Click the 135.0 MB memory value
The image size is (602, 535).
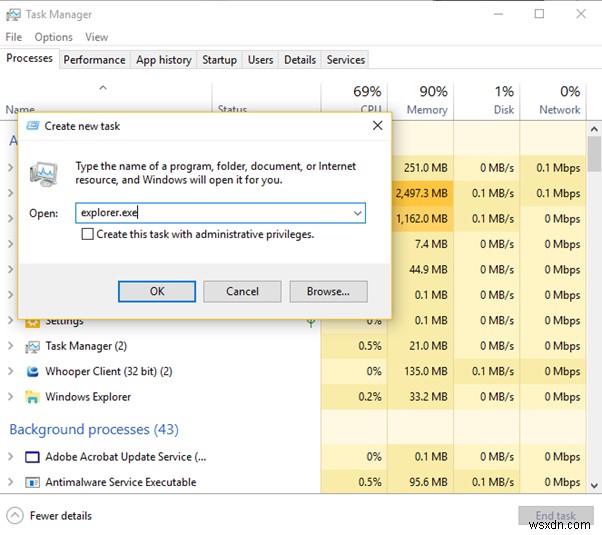tap(426, 371)
